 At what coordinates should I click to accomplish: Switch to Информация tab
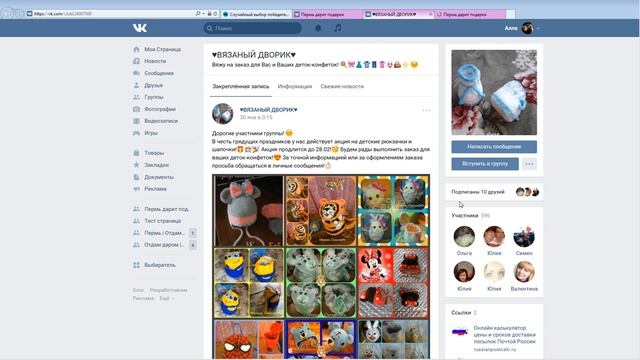pos(295,87)
